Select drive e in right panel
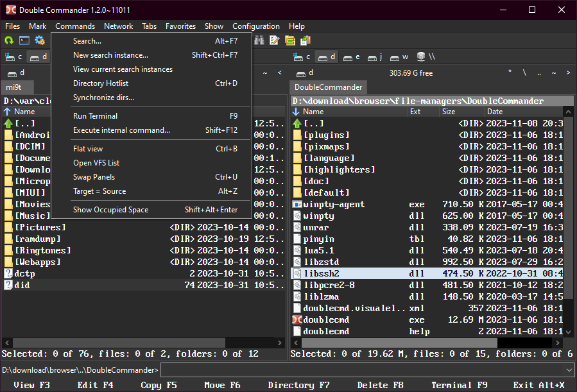 pos(351,56)
